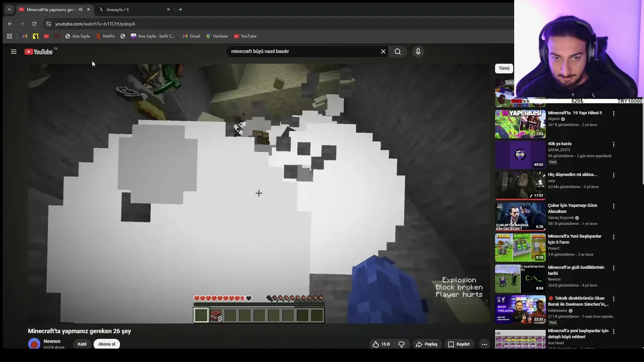644x362 pixels.
Task: Click the Yamaç Koçovalı channel name
Action: [561, 218]
